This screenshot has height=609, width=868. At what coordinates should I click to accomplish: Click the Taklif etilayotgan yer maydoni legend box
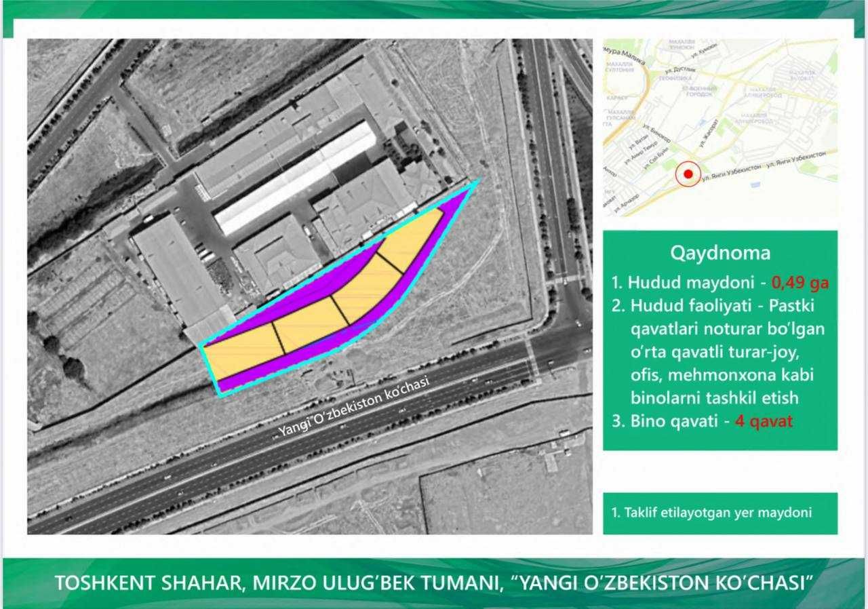tap(720, 513)
